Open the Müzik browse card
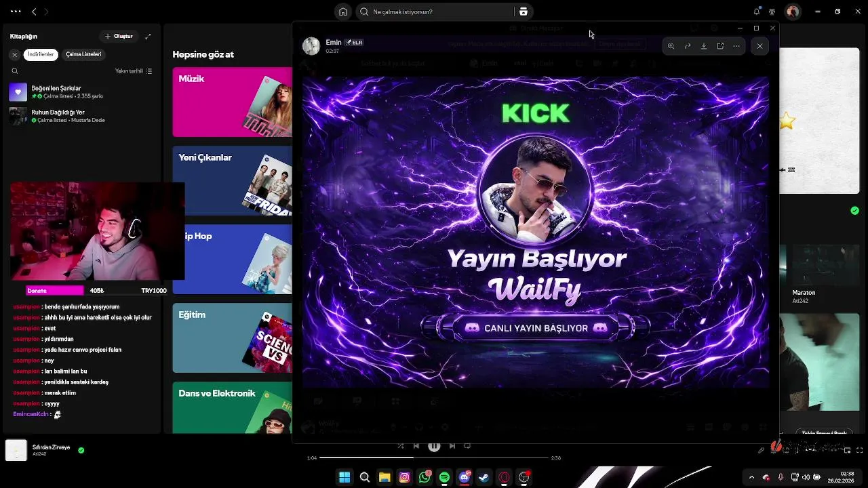 tap(232, 102)
